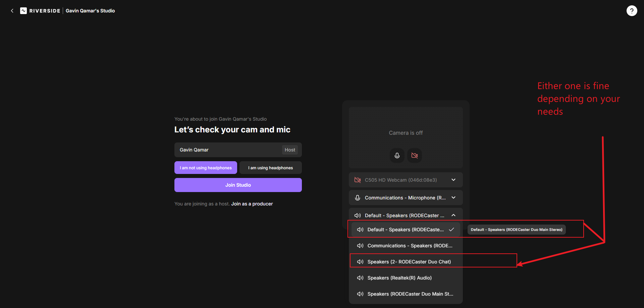Choose checked 'Default - Speakers (RODECaste...' option
Image resolution: width=644 pixels, height=308 pixels.
pos(406,230)
